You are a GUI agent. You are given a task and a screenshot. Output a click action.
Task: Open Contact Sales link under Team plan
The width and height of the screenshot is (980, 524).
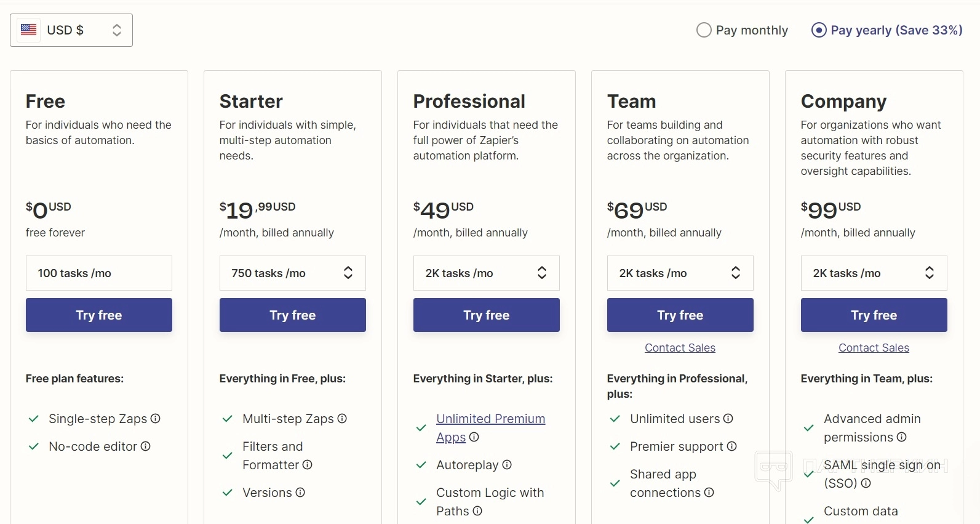point(680,348)
